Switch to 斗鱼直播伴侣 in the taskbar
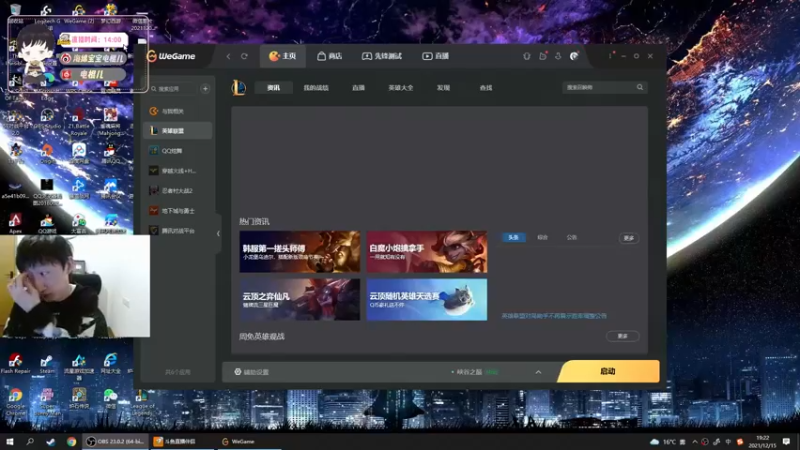The height and width of the screenshot is (450, 800). pos(181,441)
